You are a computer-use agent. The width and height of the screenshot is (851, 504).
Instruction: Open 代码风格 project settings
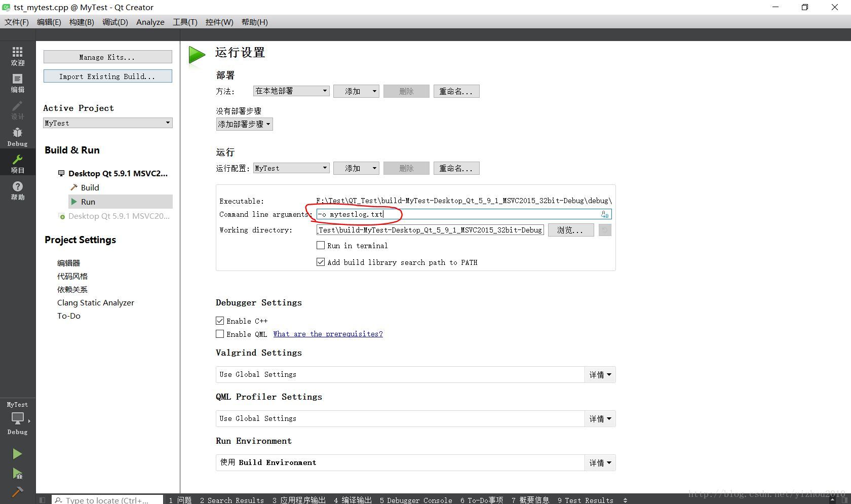(x=72, y=276)
